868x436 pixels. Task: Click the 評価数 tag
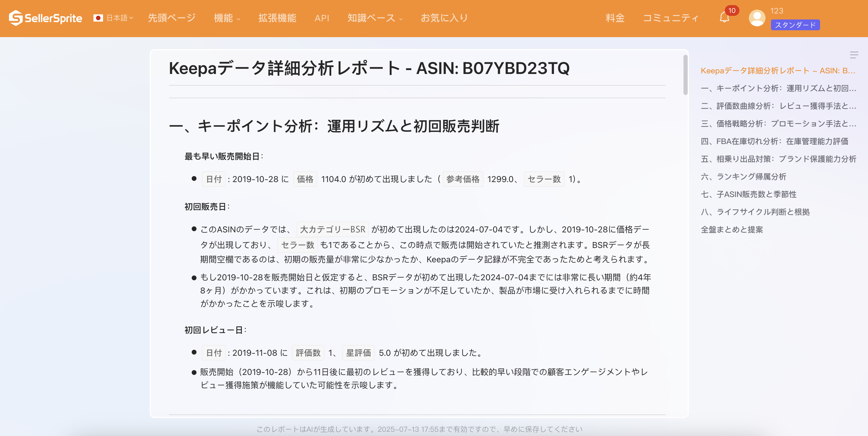click(308, 353)
